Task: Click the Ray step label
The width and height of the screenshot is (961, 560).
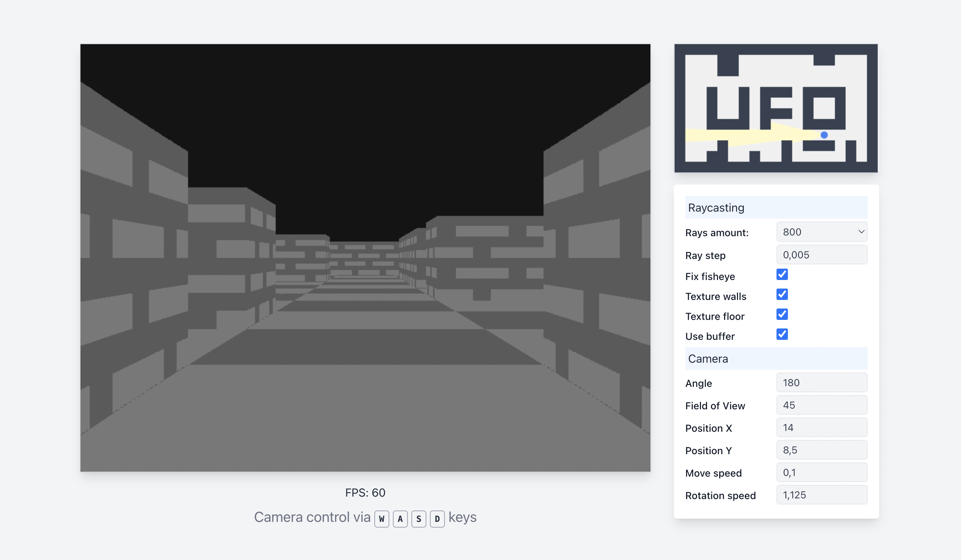Action: coord(706,255)
